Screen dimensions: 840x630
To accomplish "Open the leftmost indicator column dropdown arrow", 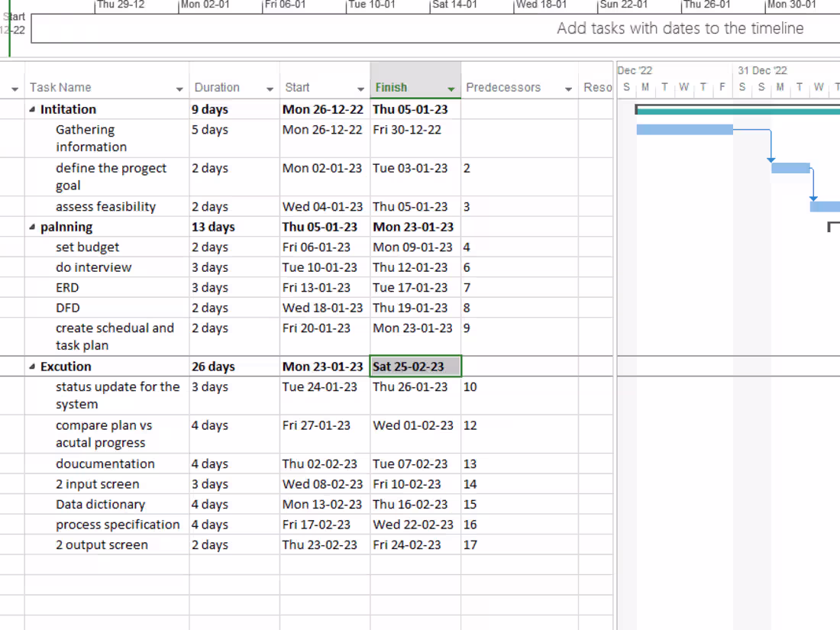I will 15,89.
